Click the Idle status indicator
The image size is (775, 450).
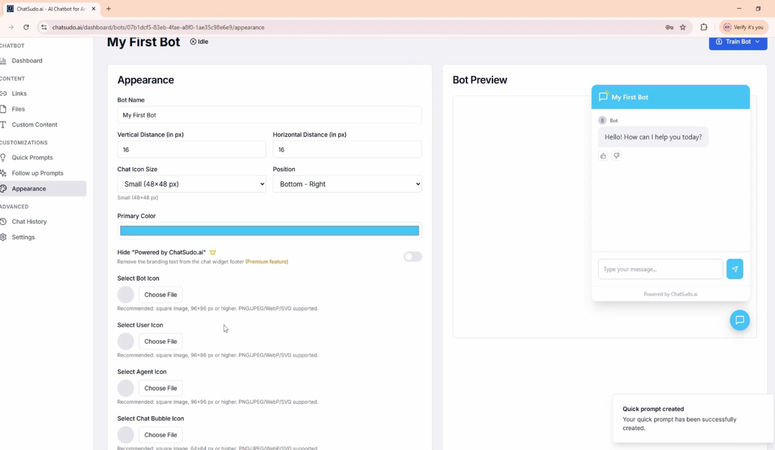[199, 42]
